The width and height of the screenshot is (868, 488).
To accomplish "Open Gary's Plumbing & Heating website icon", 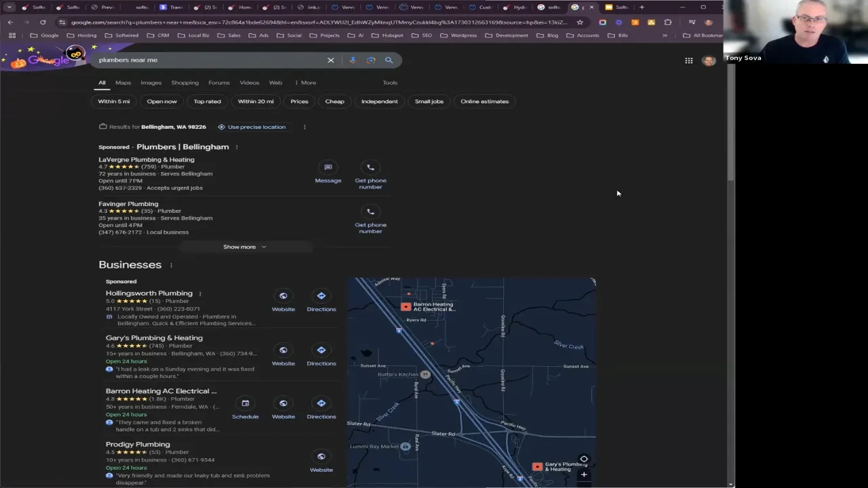I will click(283, 350).
